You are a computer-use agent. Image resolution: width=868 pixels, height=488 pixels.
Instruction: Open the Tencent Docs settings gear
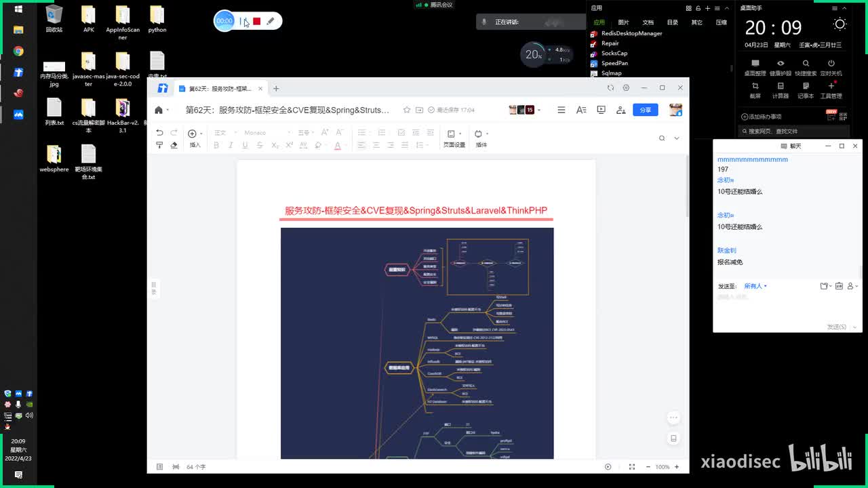point(626,88)
